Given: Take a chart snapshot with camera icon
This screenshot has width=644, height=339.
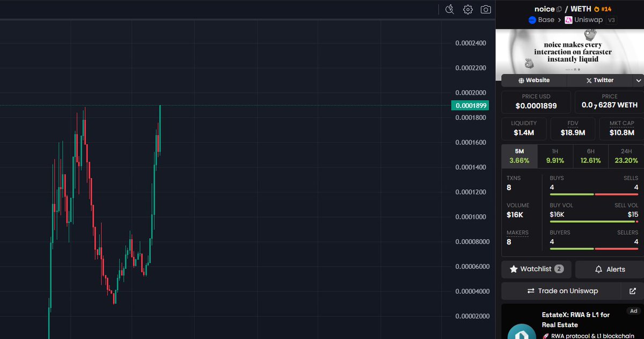Looking at the screenshot, I should coord(486,9).
